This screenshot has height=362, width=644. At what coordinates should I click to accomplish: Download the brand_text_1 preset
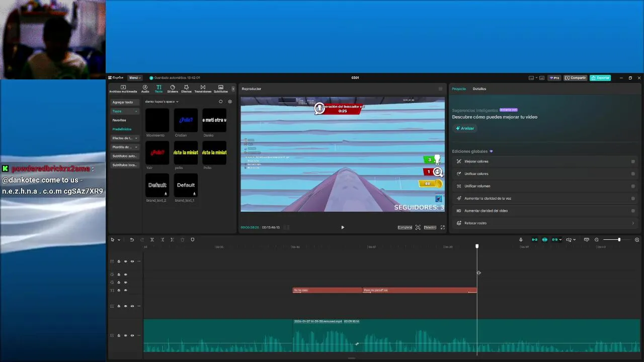tap(194, 194)
